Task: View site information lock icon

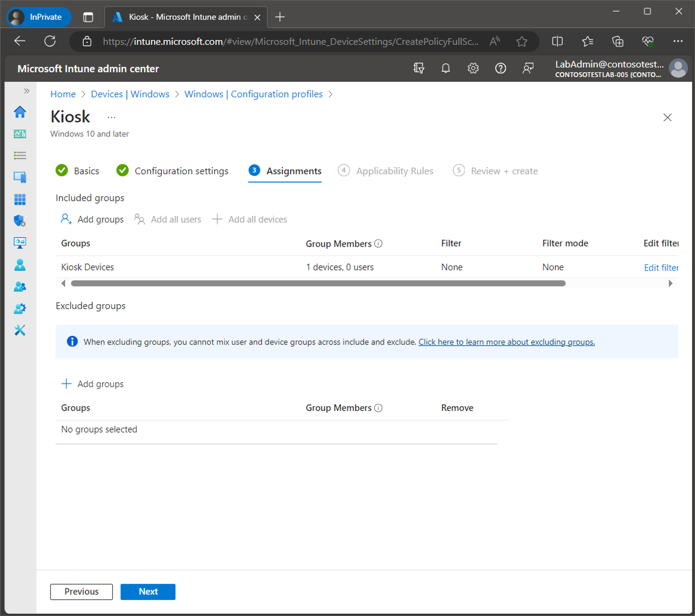Action: point(87,41)
